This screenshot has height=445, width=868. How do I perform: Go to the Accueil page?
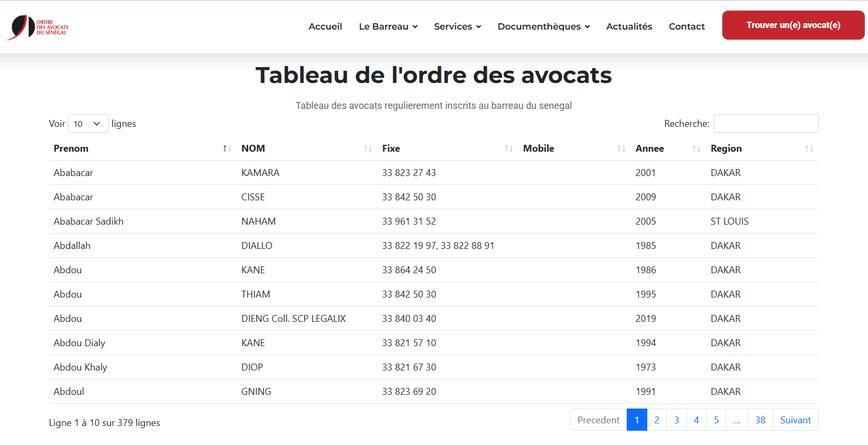tap(325, 26)
